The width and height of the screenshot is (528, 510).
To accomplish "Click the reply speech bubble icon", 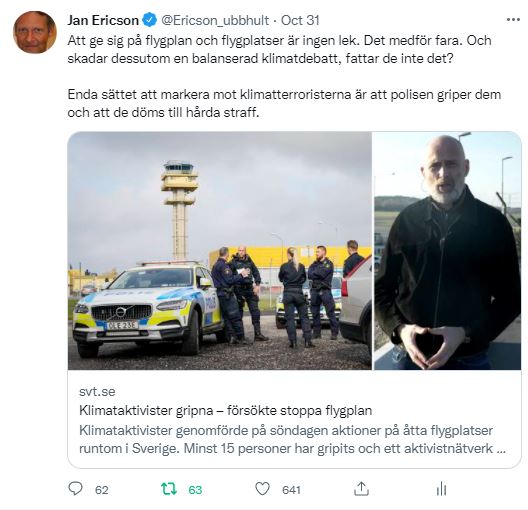I will click(75, 488).
